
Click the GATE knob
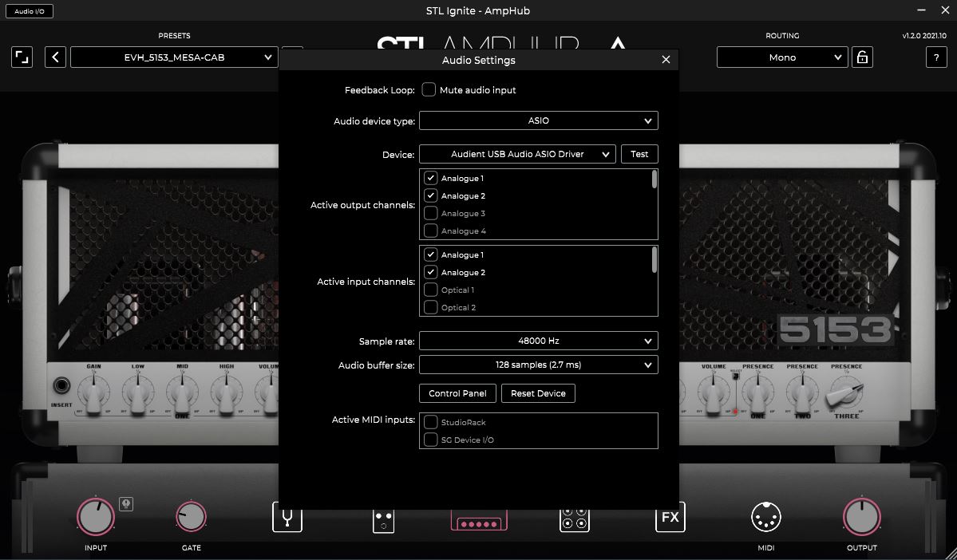191,517
